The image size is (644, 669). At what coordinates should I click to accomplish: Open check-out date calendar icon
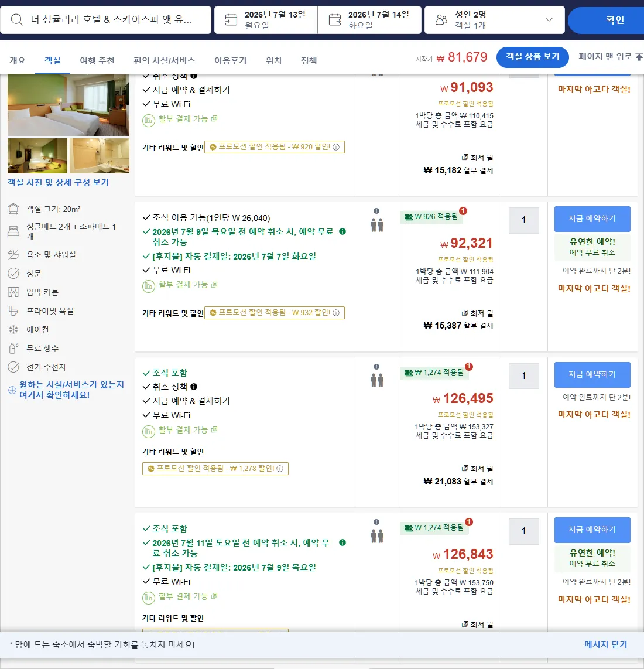point(335,20)
